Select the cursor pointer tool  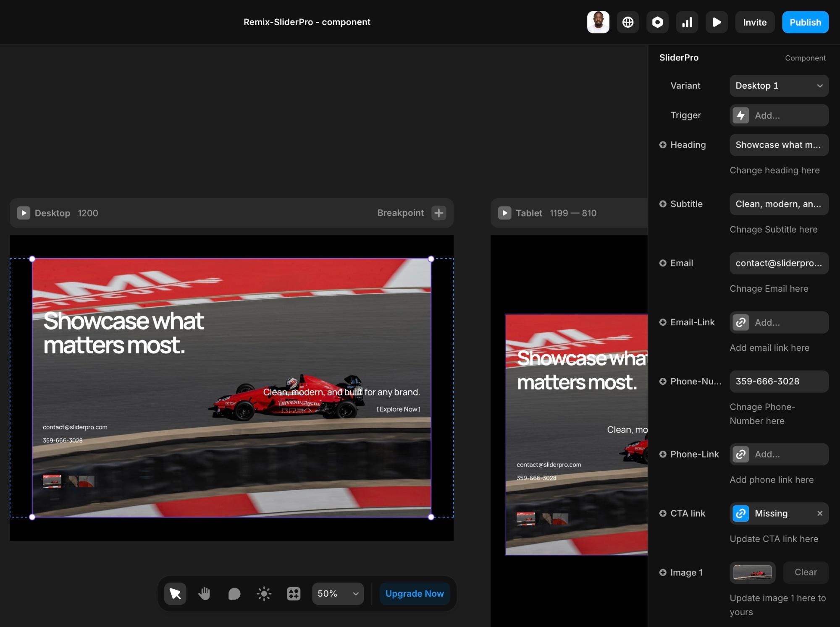pos(175,593)
